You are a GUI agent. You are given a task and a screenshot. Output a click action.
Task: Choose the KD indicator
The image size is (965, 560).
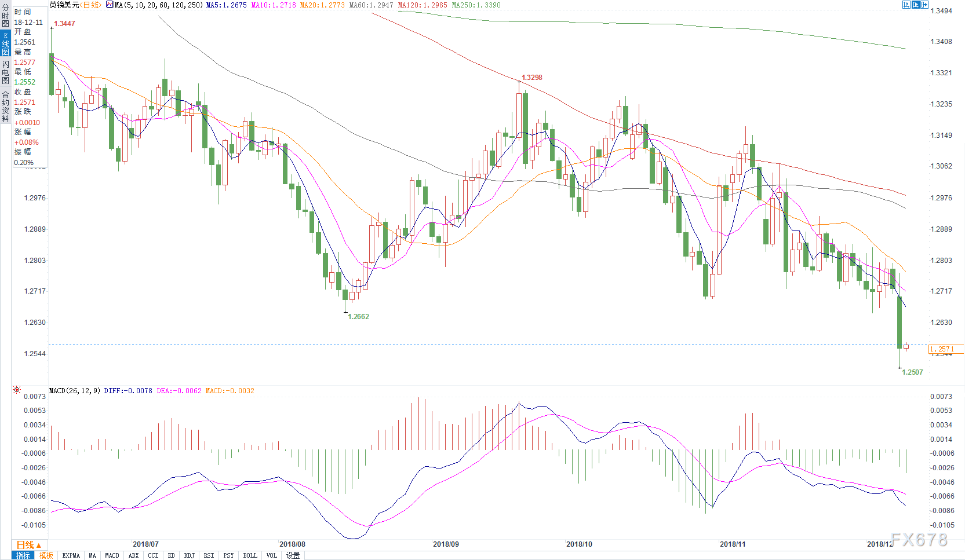pyautogui.click(x=172, y=555)
